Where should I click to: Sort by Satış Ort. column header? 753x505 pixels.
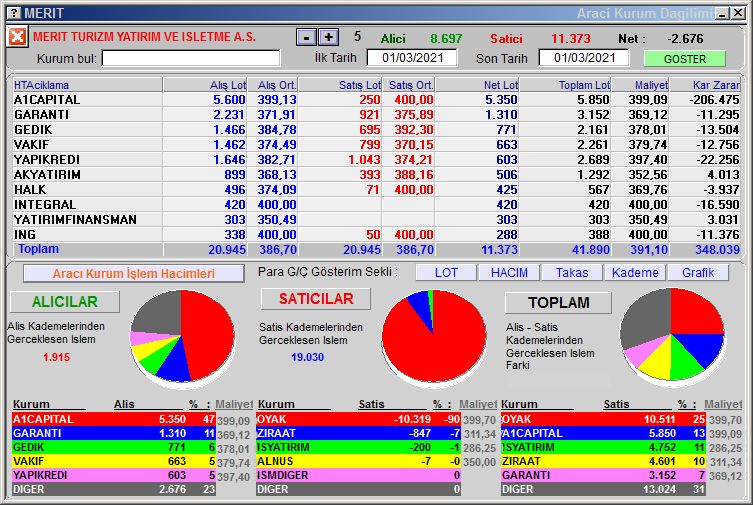pyautogui.click(x=409, y=85)
